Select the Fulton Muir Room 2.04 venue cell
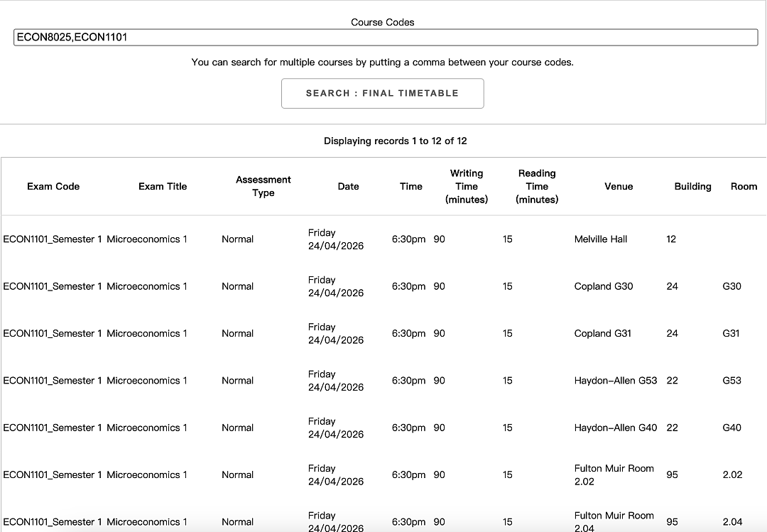The image size is (767, 532). [614, 522]
